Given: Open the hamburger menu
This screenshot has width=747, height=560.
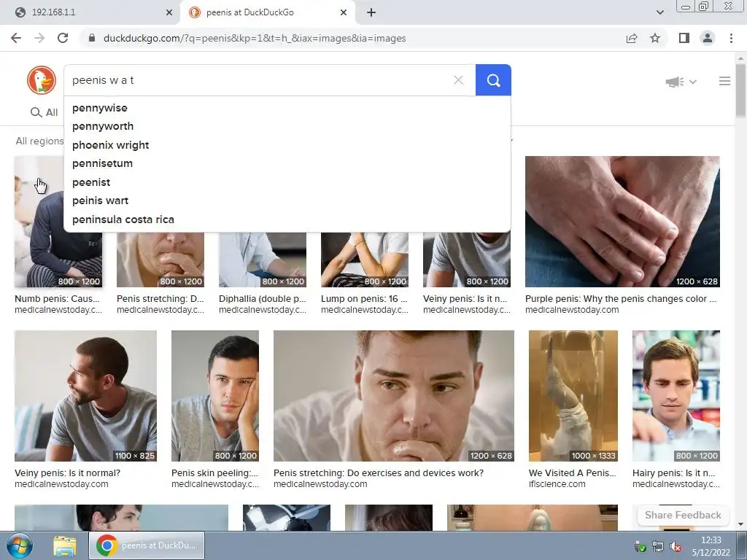Looking at the screenshot, I should [724, 81].
